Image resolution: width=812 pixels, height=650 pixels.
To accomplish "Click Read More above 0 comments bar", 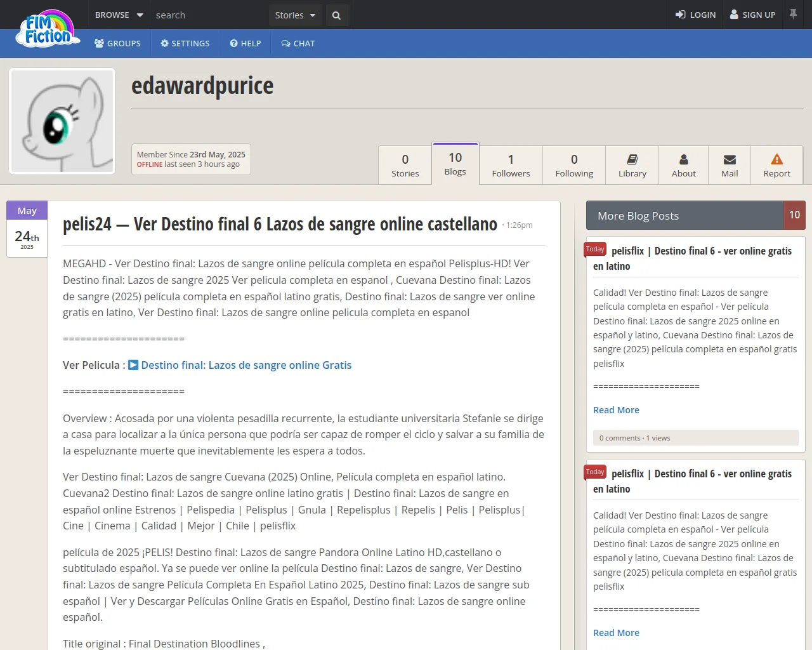I will tap(616, 410).
